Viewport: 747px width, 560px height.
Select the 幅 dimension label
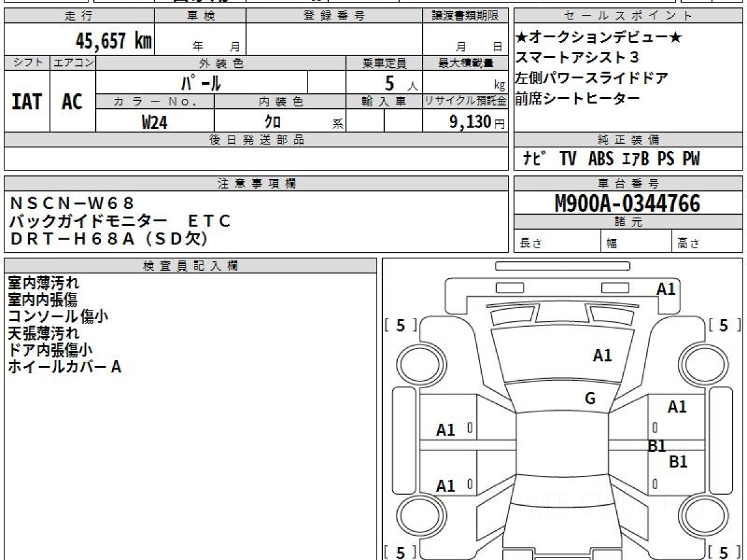612,244
